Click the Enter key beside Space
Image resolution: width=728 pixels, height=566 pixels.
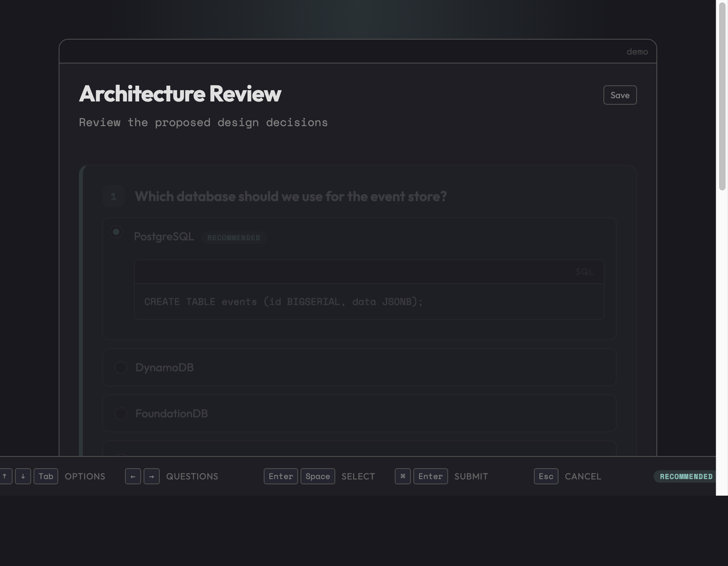281,476
